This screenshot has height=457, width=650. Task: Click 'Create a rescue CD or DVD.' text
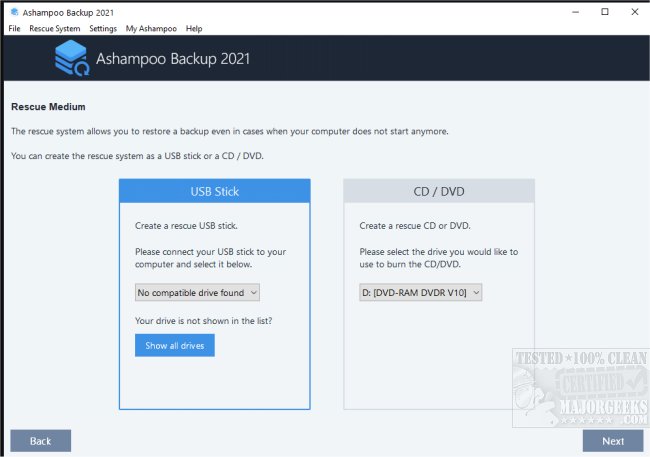click(x=415, y=226)
